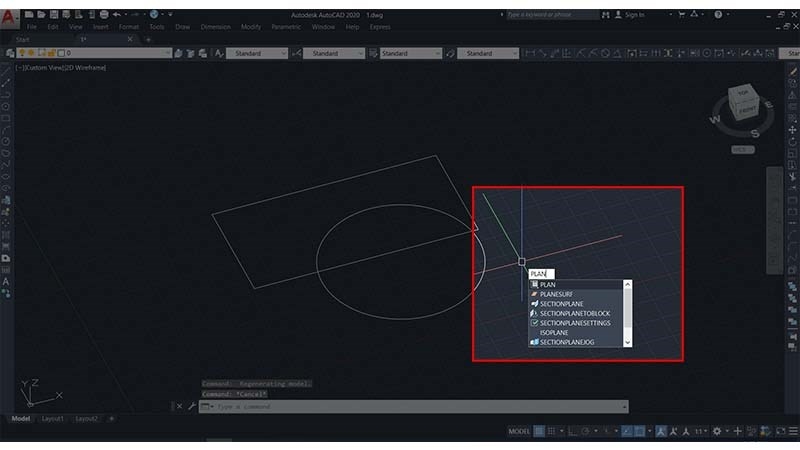Viewport: 800px width, 450px height.
Task: Click the Custom View 2D Wireframe label
Action: [61, 67]
